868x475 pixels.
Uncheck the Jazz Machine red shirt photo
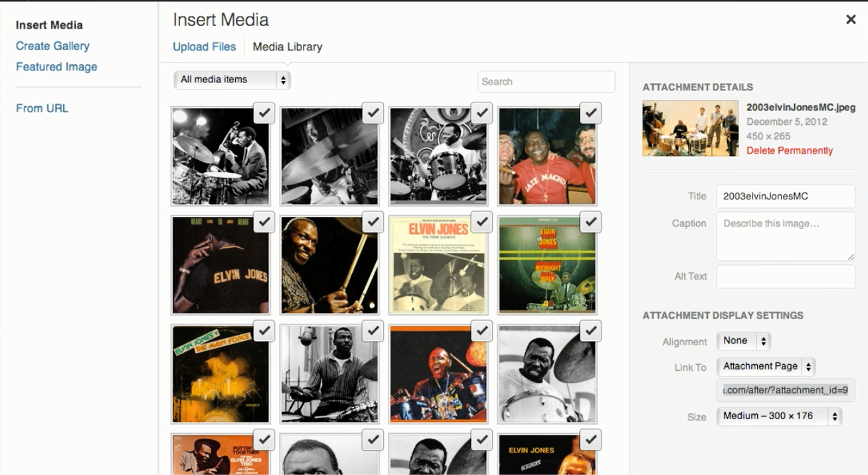pyautogui.click(x=590, y=114)
